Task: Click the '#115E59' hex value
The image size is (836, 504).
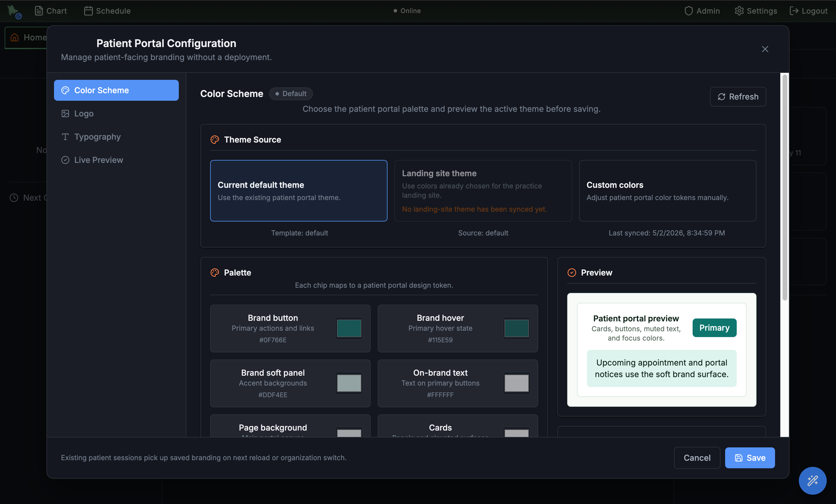Action: (x=440, y=340)
